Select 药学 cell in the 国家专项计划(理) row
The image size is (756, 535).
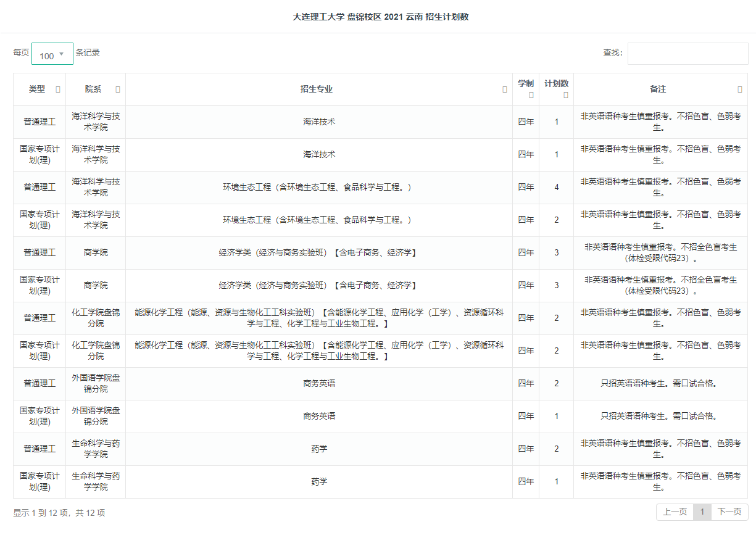coord(319,482)
